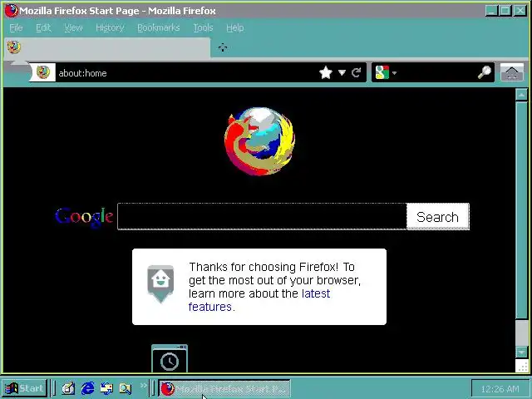Open the File menu
This screenshot has height=399, width=532.
(16, 27)
